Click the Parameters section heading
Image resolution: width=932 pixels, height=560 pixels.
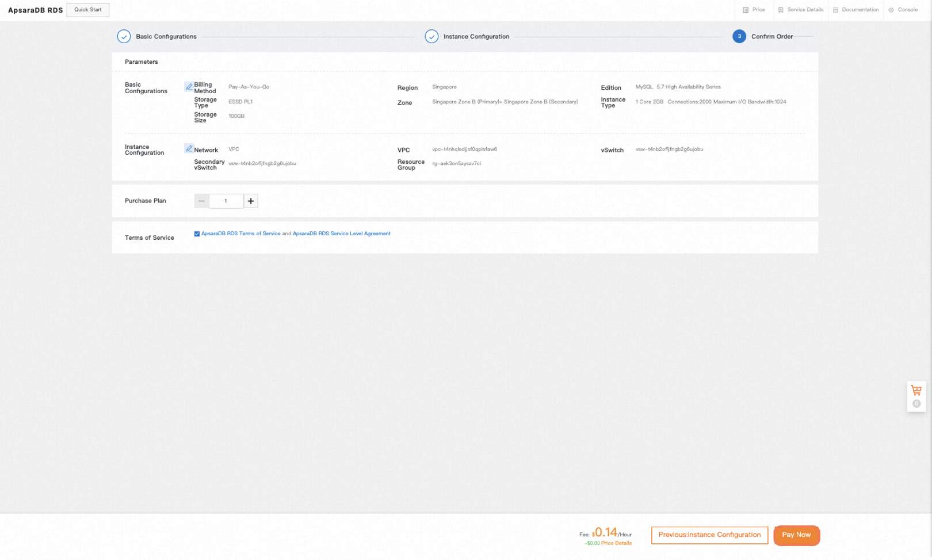[141, 62]
